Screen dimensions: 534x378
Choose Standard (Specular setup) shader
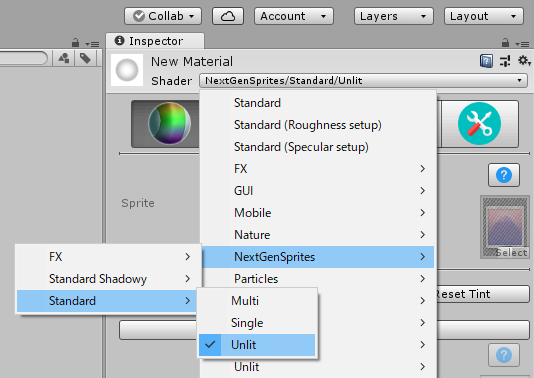pos(318,147)
